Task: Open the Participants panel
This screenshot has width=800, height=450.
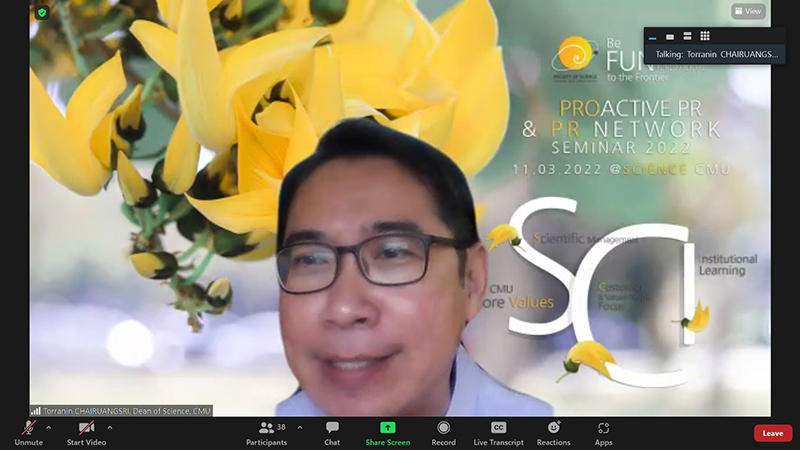Action: [266, 433]
